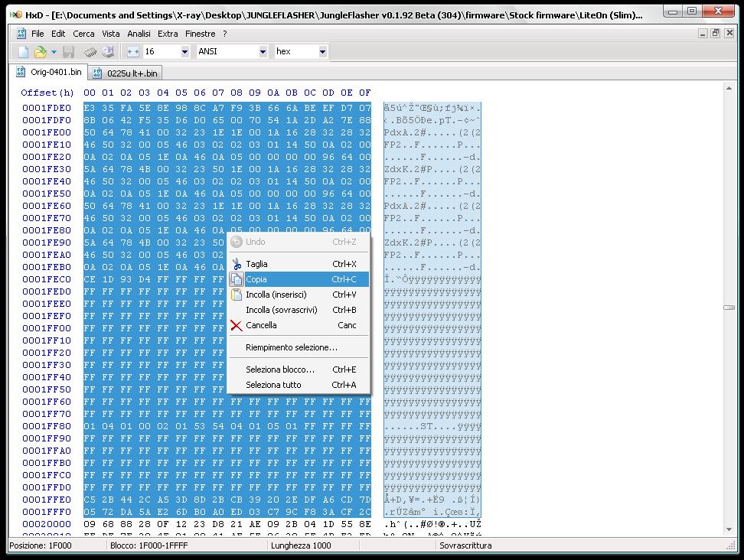Viewport: 744px width, 560px height.
Task: Click offset row 00020000
Action: [47, 524]
